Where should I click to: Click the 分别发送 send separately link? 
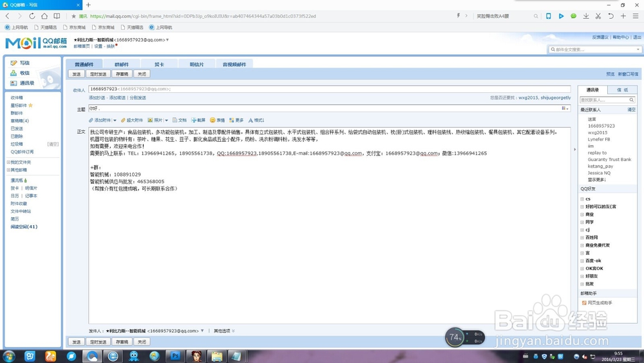[x=138, y=98]
